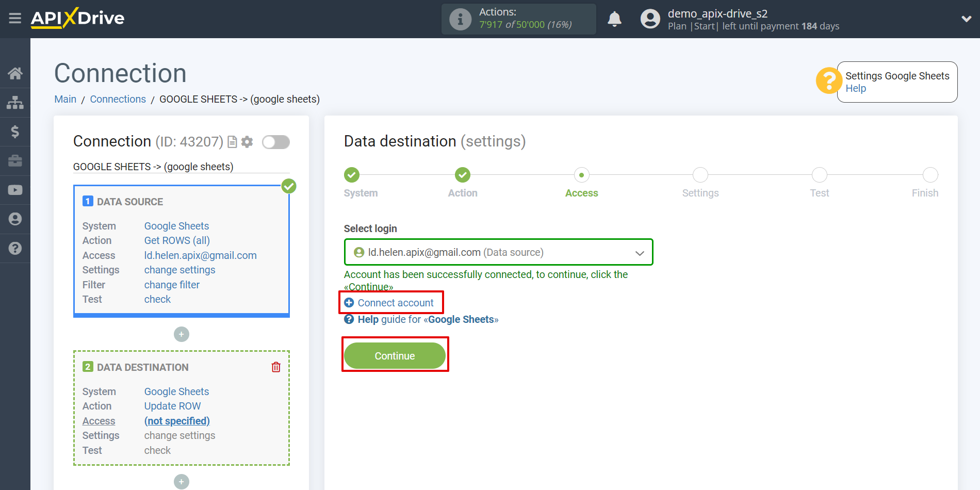Click the yellow help question mark
This screenshot has height=490, width=980.
coord(828,81)
